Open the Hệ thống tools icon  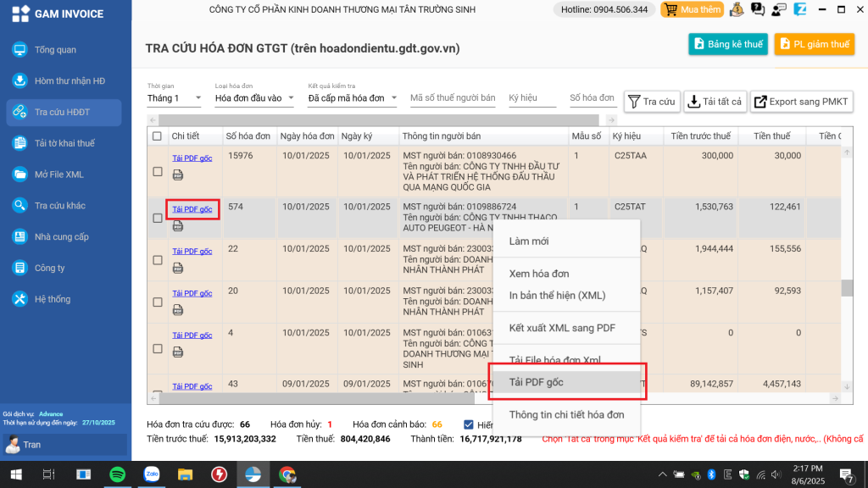[x=20, y=299]
